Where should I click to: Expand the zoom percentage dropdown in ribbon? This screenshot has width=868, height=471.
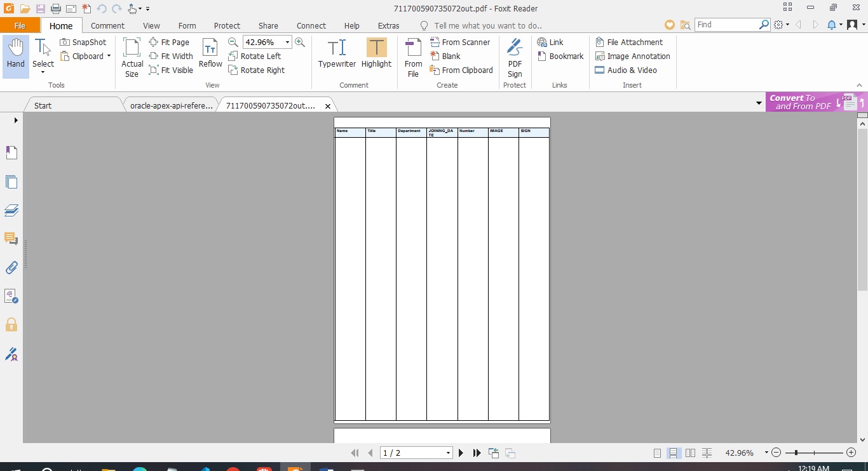[x=287, y=43]
